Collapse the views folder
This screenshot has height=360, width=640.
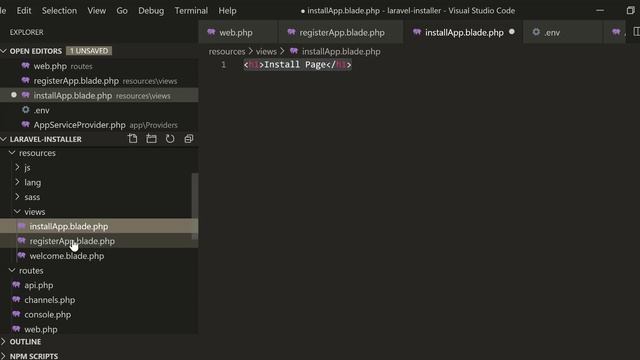17,211
